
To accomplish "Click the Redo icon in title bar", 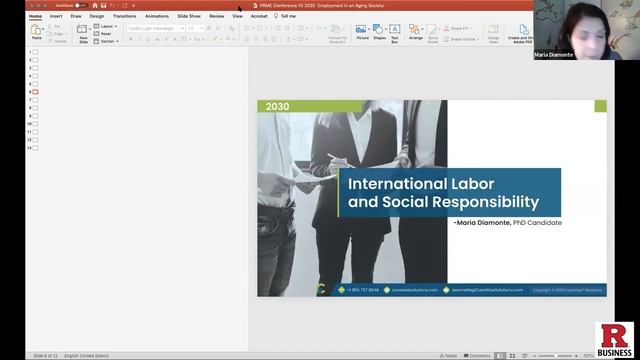I will click(124, 6).
